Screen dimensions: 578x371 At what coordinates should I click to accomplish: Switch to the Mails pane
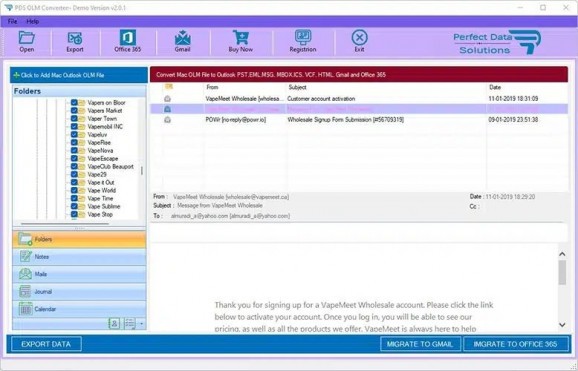tap(79, 274)
